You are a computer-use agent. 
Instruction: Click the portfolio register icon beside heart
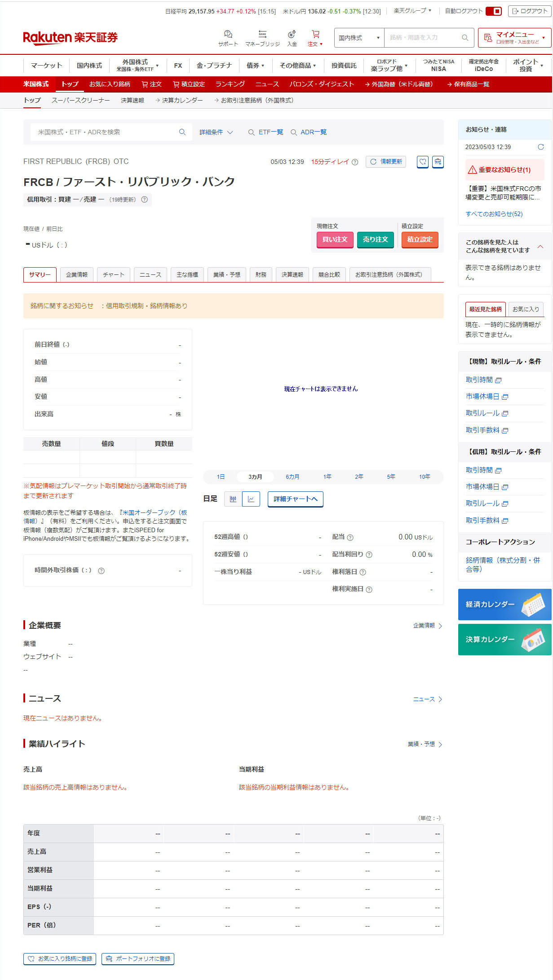438,162
